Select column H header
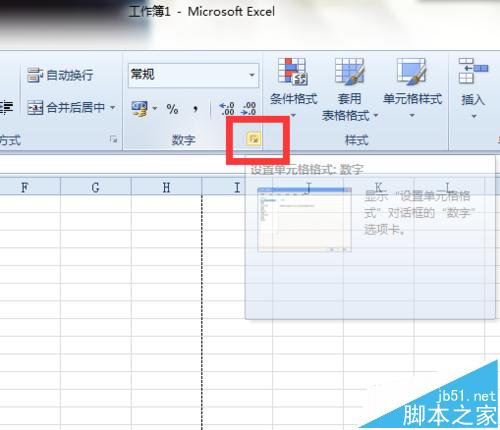This screenshot has height=430, width=500. (166, 187)
